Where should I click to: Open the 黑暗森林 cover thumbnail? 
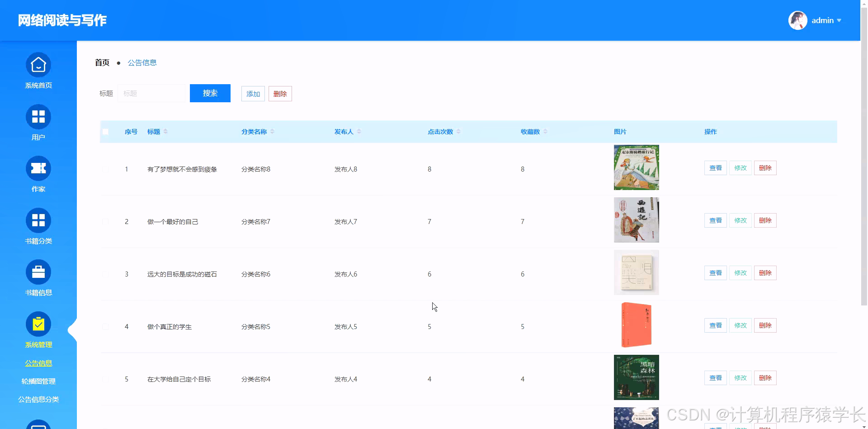click(637, 377)
